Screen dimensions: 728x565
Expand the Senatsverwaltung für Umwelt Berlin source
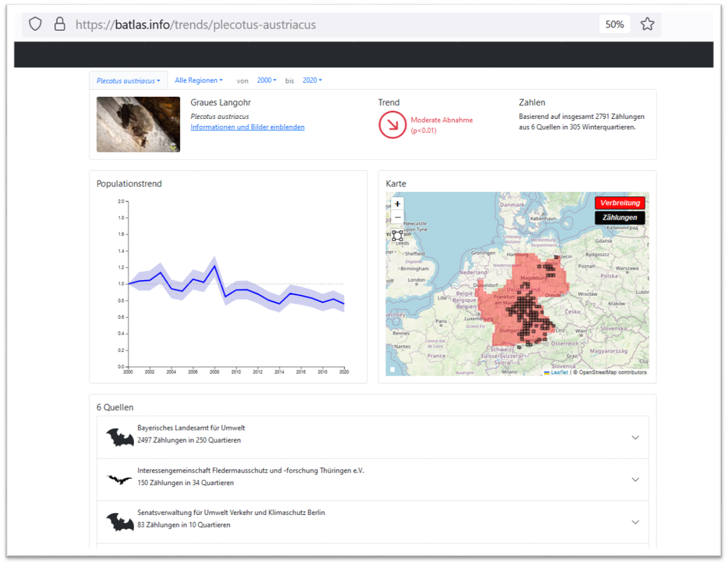click(x=635, y=522)
